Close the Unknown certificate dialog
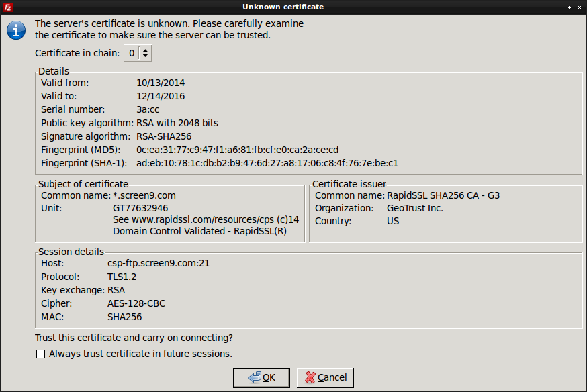This screenshot has width=587, height=392. click(x=580, y=7)
